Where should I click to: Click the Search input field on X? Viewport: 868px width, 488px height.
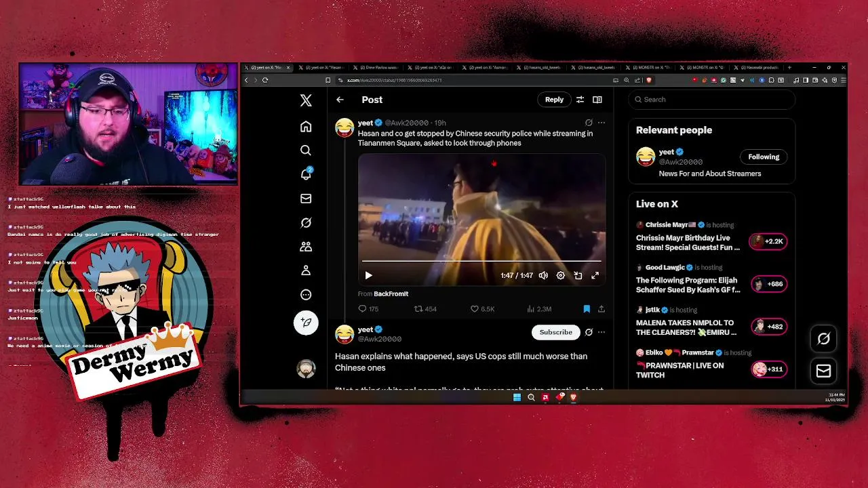(x=711, y=100)
